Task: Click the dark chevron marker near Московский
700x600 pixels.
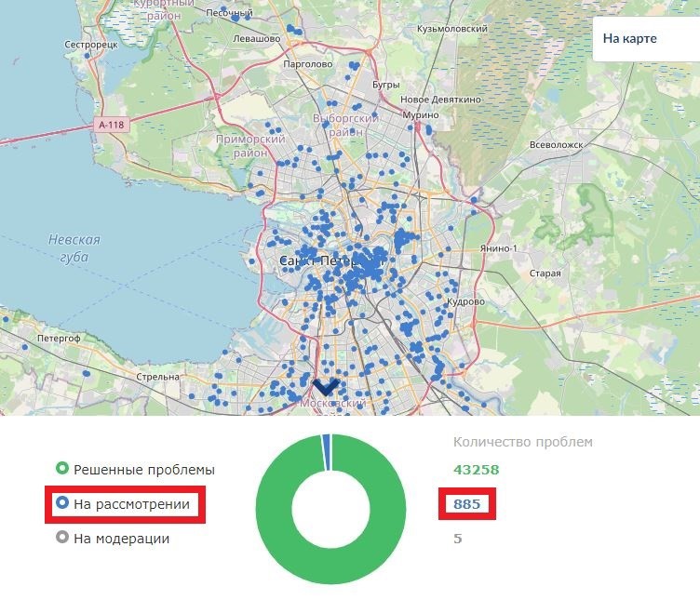Action: pyautogui.click(x=325, y=386)
